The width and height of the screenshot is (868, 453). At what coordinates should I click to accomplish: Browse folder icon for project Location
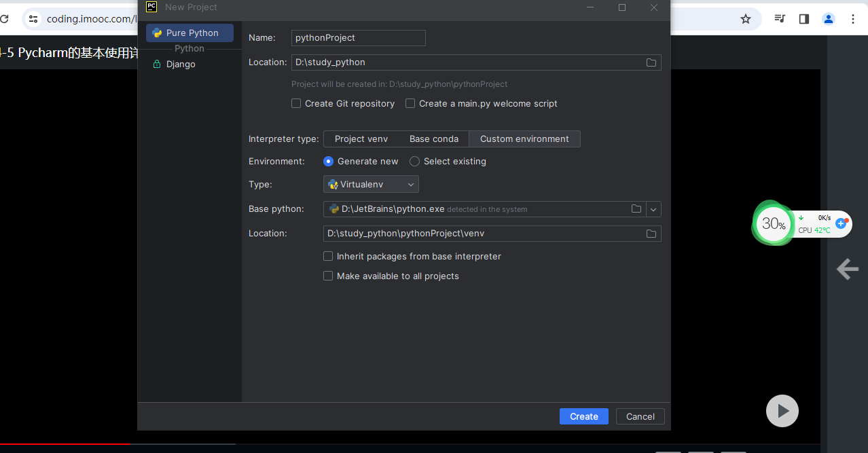[651, 62]
